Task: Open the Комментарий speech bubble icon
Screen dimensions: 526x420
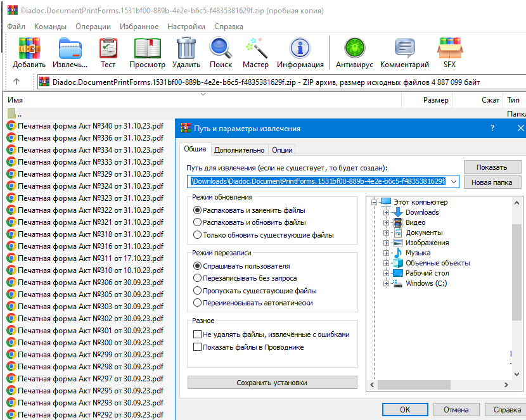Action: pos(404,48)
